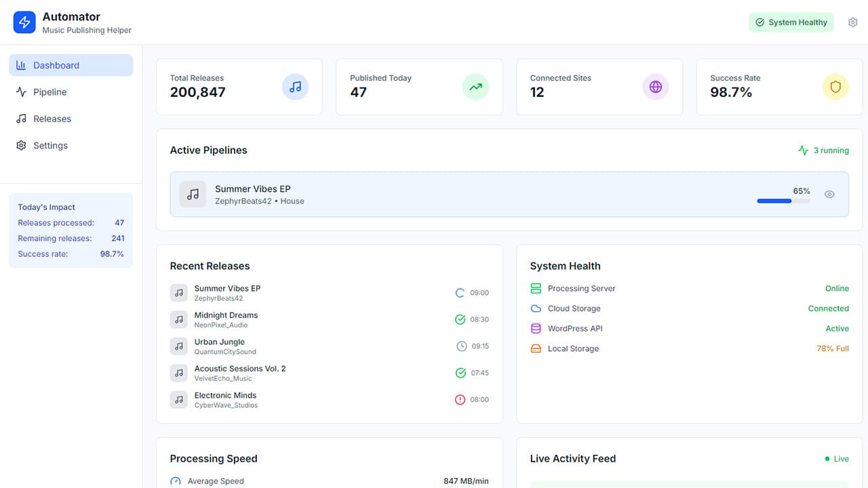
Task: Select the Published Today trending-up icon
Action: pyautogui.click(x=475, y=87)
